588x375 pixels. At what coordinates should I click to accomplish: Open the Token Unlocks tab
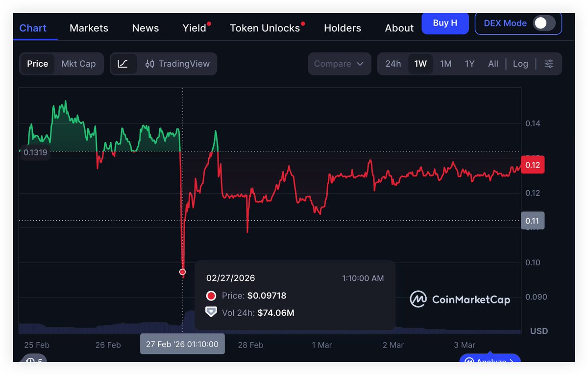click(265, 28)
